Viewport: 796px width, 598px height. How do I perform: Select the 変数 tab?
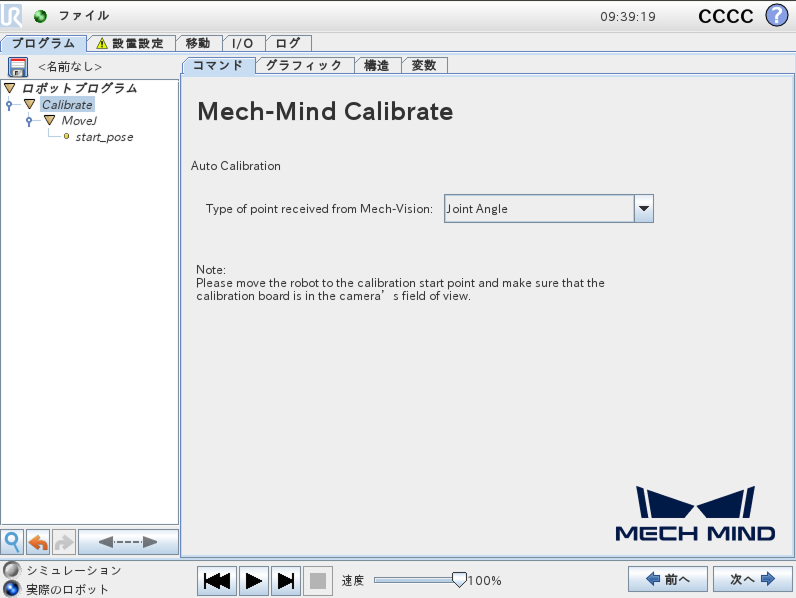(x=424, y=65)
